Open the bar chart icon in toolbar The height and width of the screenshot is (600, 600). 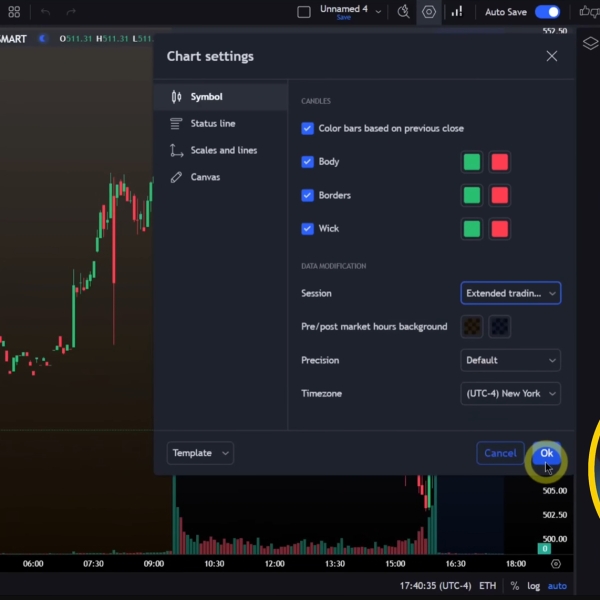457,12
